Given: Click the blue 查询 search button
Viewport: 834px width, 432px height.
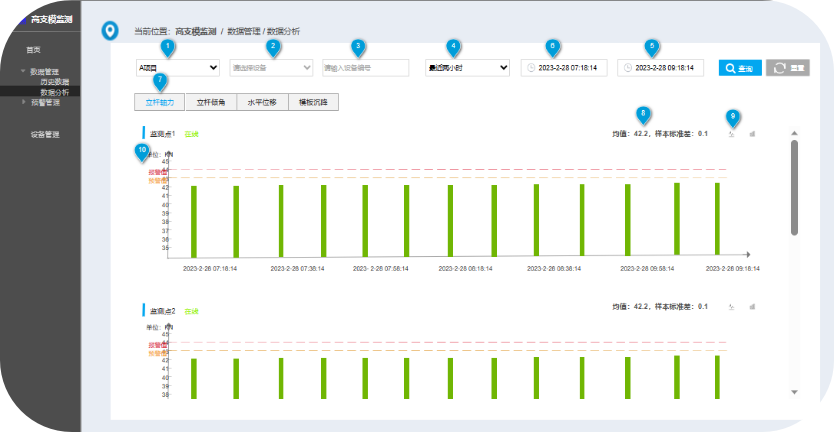Looking at the screenshot, I should pyautogui.click(x=740, y=68).
